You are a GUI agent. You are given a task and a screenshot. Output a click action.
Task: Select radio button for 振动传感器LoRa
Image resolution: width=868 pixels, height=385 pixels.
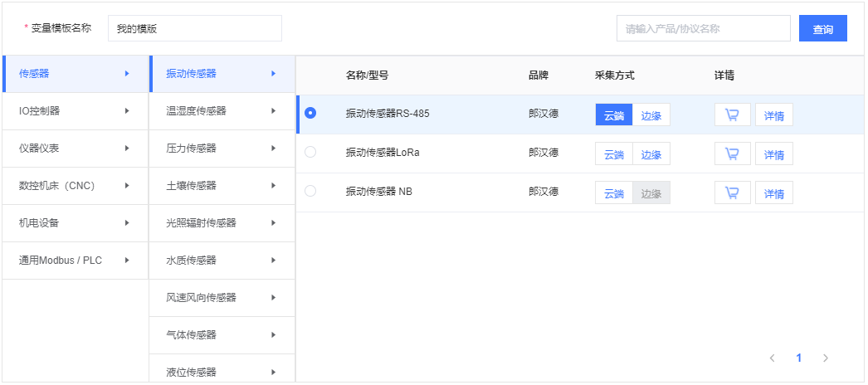point(310,152)
